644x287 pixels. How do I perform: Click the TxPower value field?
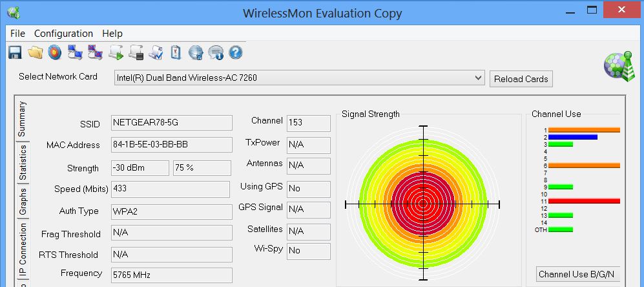pyautogui.click(x=309, y=145)
